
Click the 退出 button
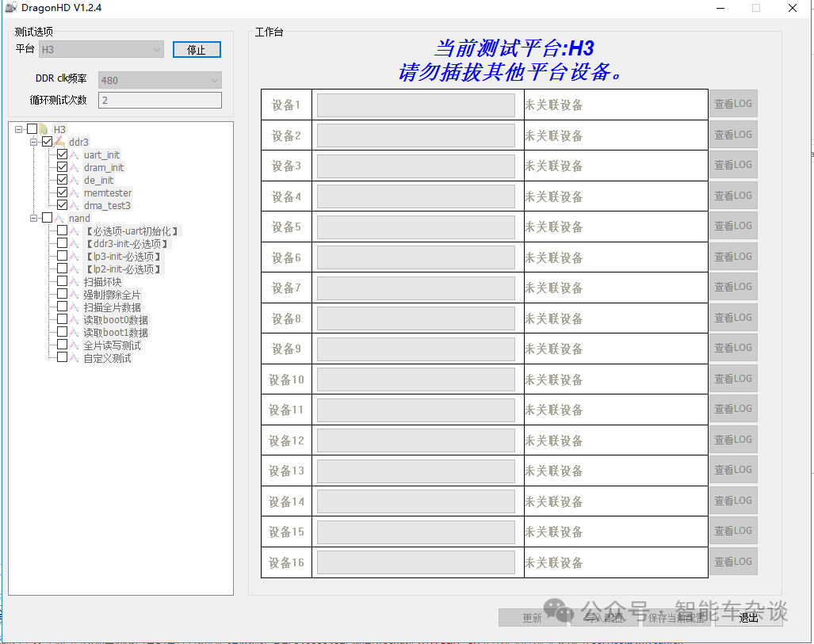pos(748,618)
